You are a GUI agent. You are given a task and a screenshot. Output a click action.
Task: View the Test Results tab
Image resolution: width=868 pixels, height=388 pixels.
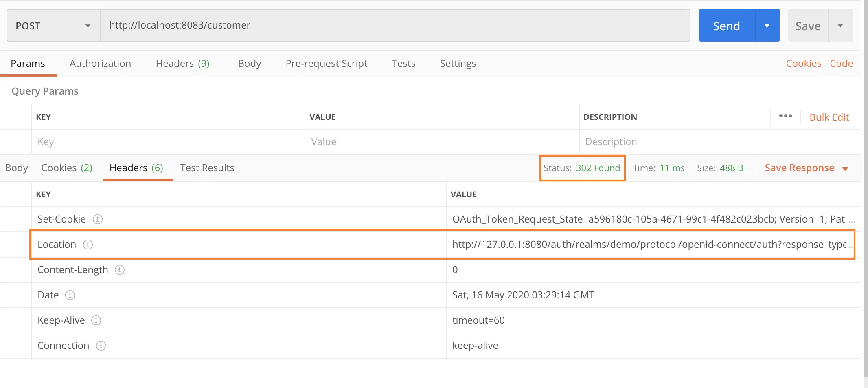207,168
